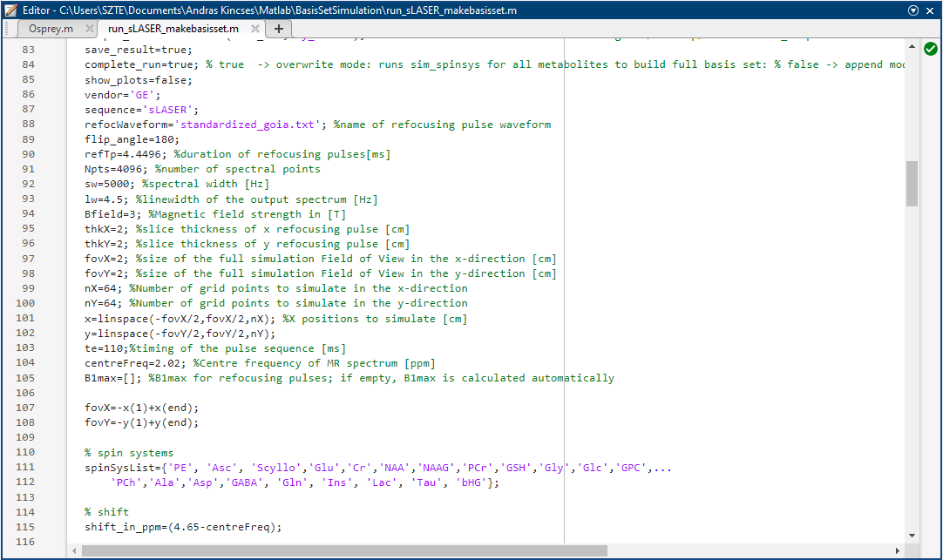Click the flip_angle=180; line
This screenshot has width=943, height=560.
click(132, 139)
